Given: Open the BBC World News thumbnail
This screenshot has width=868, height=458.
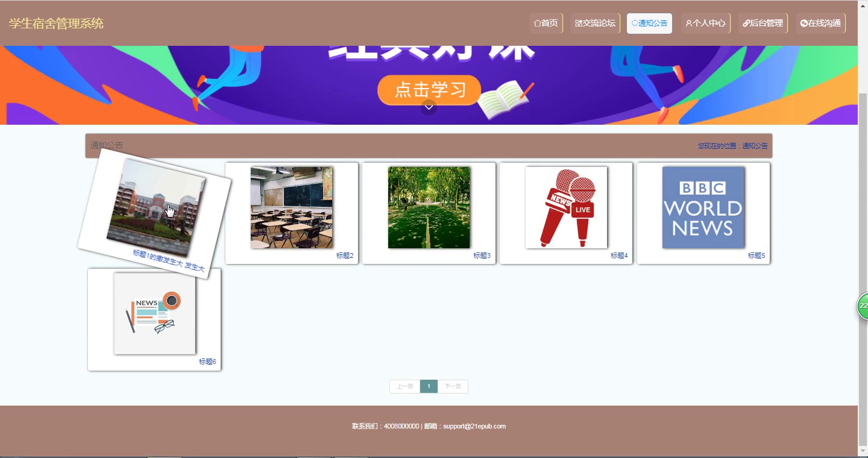Looking at the screenshot, I should (x=703, y=207).
